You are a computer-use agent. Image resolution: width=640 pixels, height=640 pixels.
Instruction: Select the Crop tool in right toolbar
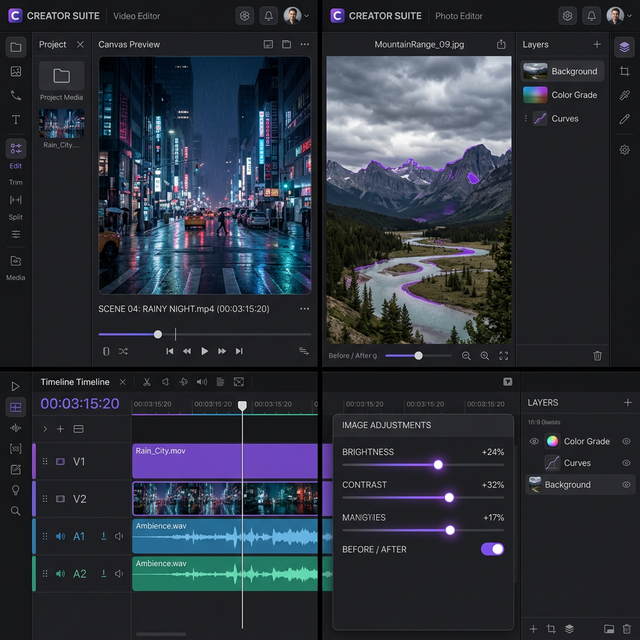pos(624,71)
